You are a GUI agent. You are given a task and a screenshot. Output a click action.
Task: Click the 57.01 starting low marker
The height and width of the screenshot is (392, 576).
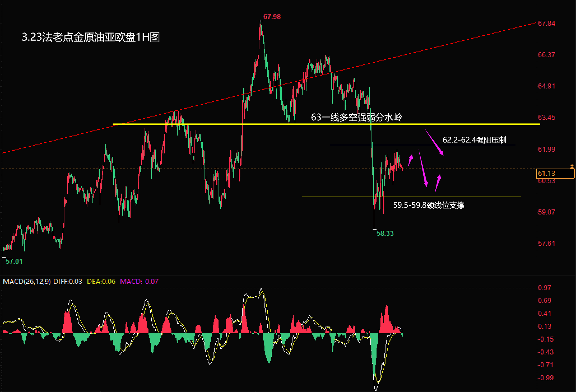pyautogui.click(x=14, y=262)
